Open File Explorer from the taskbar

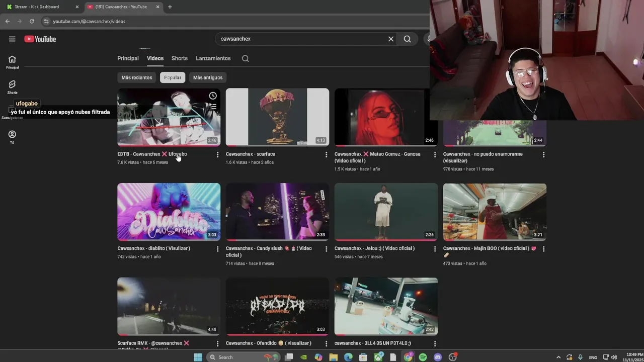click(x=333, y=357)
